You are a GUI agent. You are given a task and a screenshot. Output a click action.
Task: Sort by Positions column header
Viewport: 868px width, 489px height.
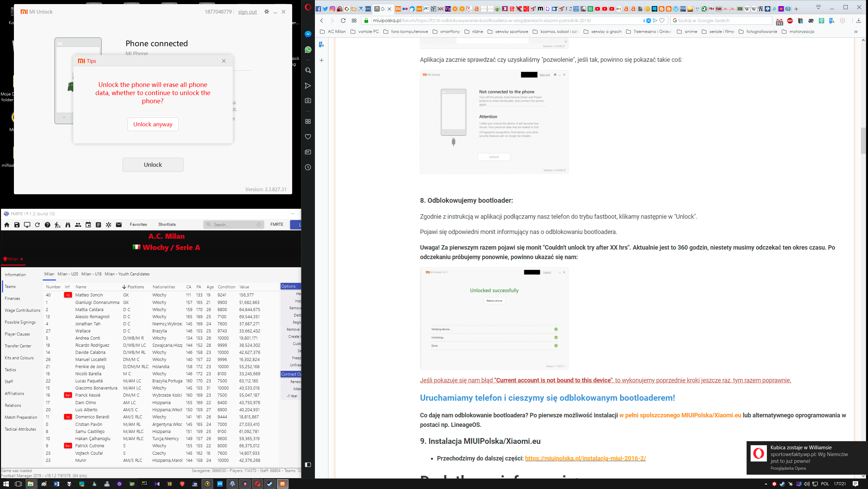tap(135, 287)
